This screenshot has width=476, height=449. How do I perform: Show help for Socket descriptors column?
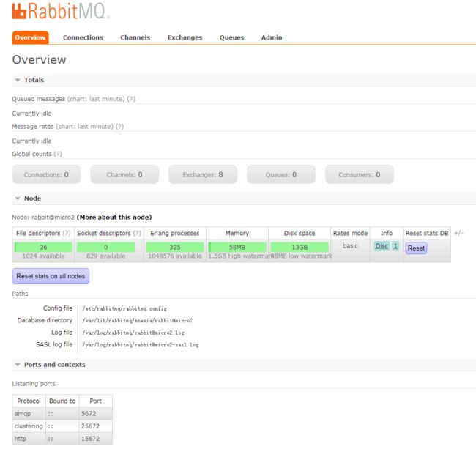[x=137, y=234]
